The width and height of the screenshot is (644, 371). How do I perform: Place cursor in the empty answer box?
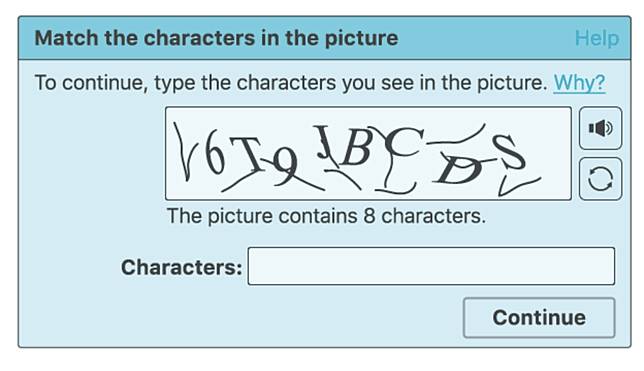tap(431, 266)
